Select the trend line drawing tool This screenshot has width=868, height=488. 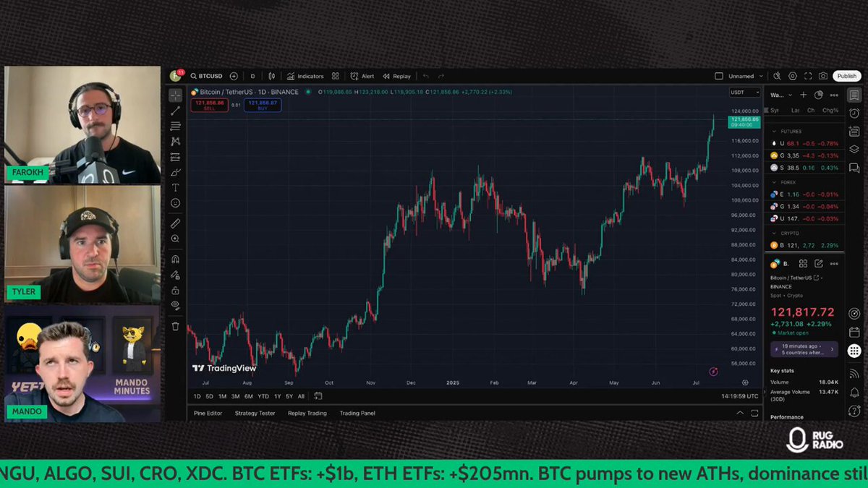tap(176, 111)
